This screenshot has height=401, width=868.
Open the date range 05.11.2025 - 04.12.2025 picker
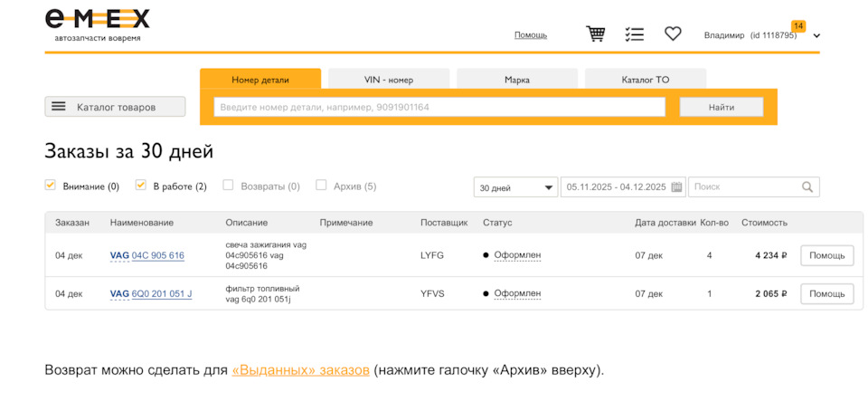[x=623, y=187]
